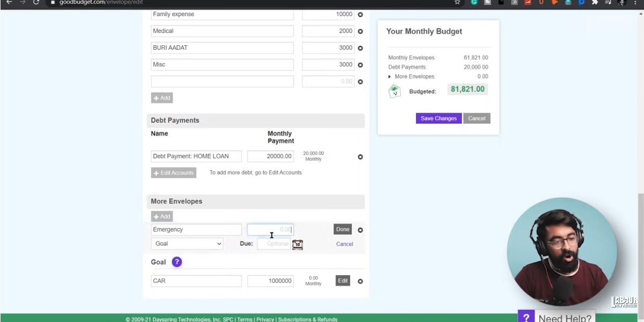Click Done for the Emergency envelope

[342, 229]
